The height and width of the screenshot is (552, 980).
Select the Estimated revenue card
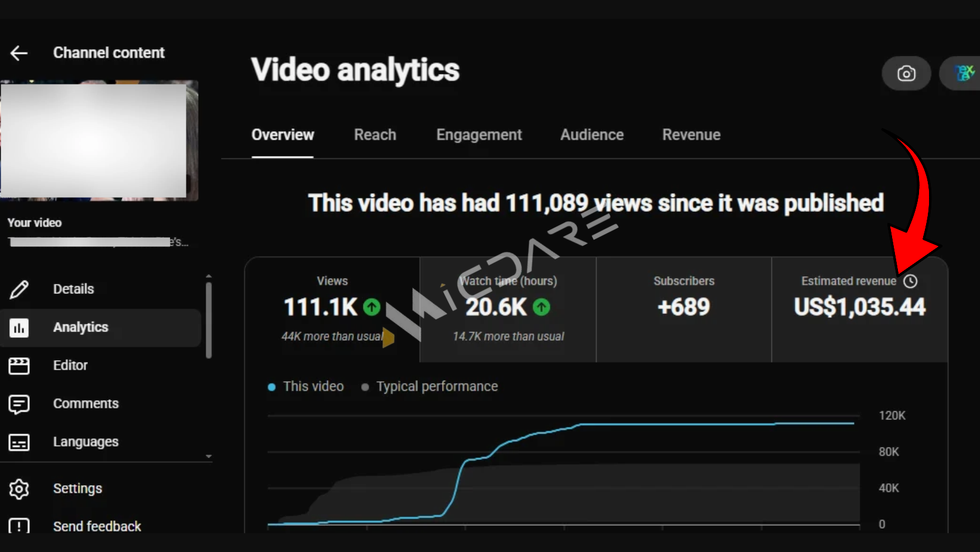(x=860, y=310)
